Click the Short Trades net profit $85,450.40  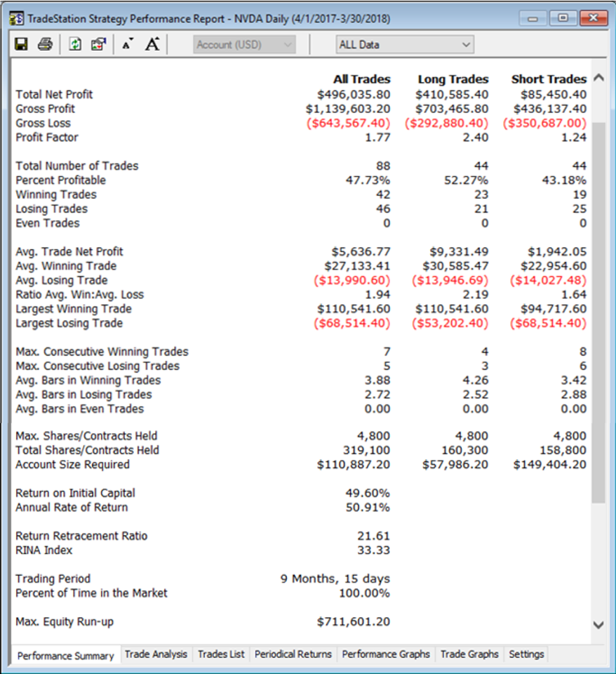[x=554, y=95]
